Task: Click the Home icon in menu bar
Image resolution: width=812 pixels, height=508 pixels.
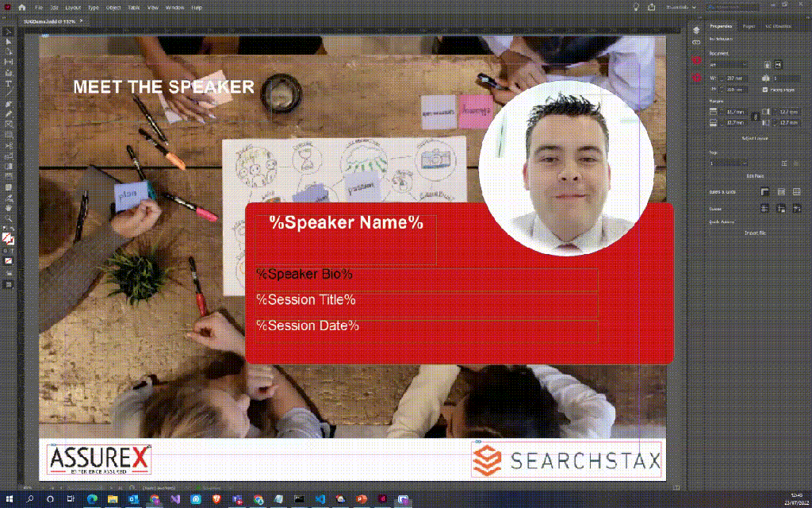Action: [21, 7]
